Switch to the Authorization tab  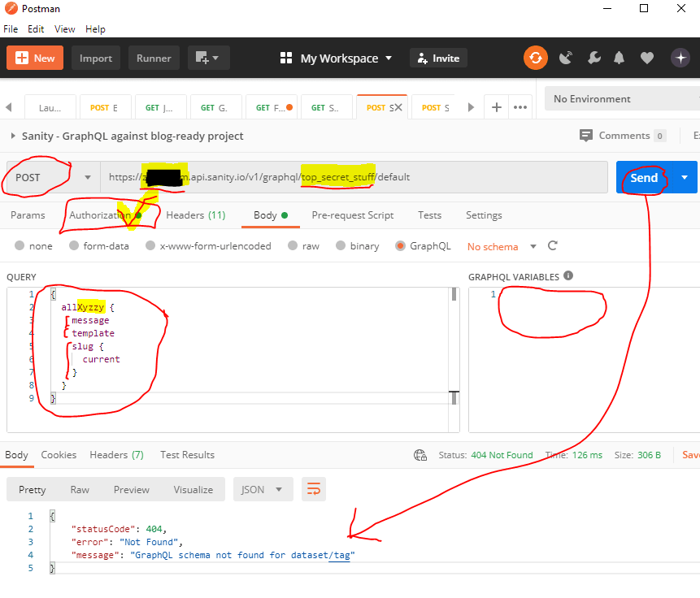tap(106, 215)
